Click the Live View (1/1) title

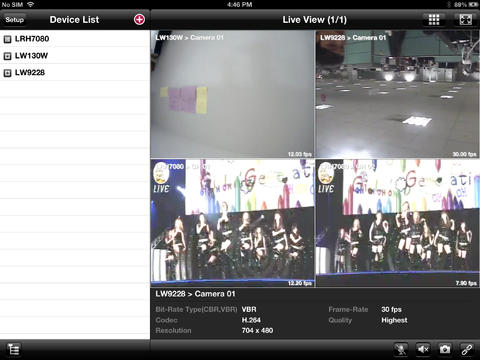point(314,20)
